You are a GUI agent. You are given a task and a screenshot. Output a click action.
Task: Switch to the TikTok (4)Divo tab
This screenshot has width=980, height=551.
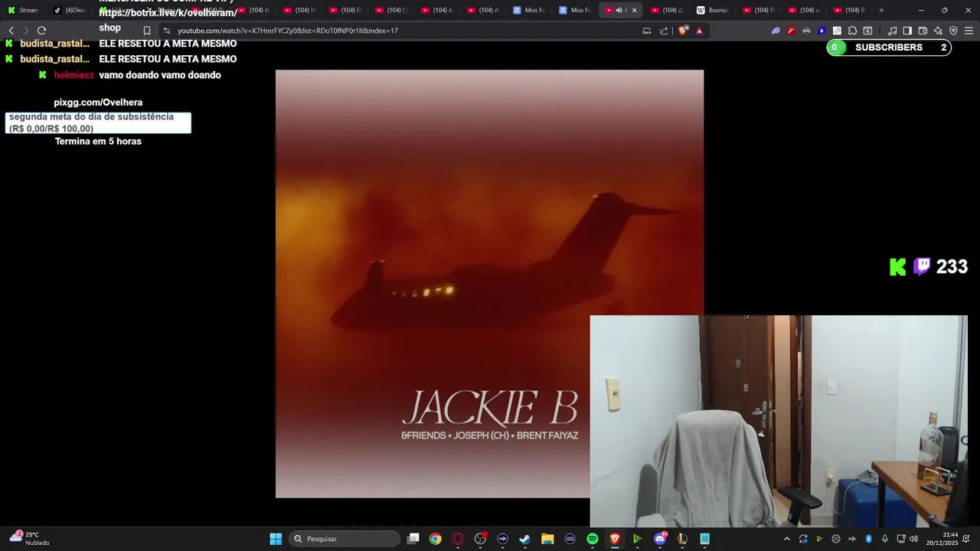tap(69, 10)
